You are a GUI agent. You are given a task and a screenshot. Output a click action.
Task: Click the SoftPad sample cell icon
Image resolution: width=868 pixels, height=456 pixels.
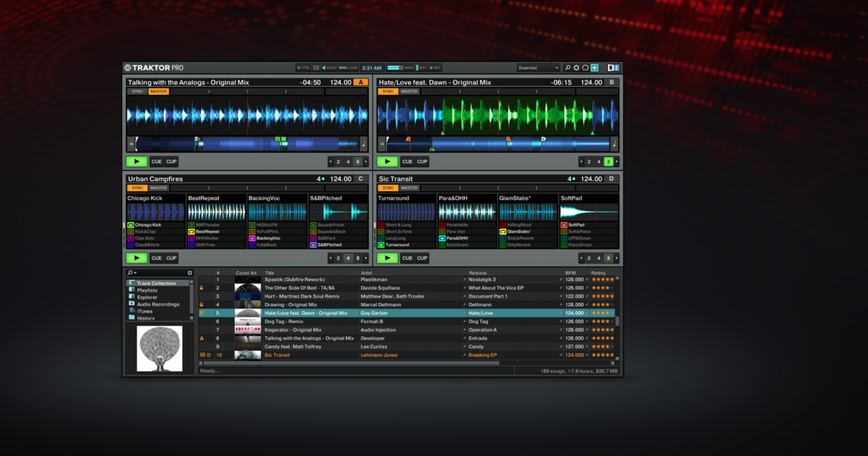tap(563, 225)
